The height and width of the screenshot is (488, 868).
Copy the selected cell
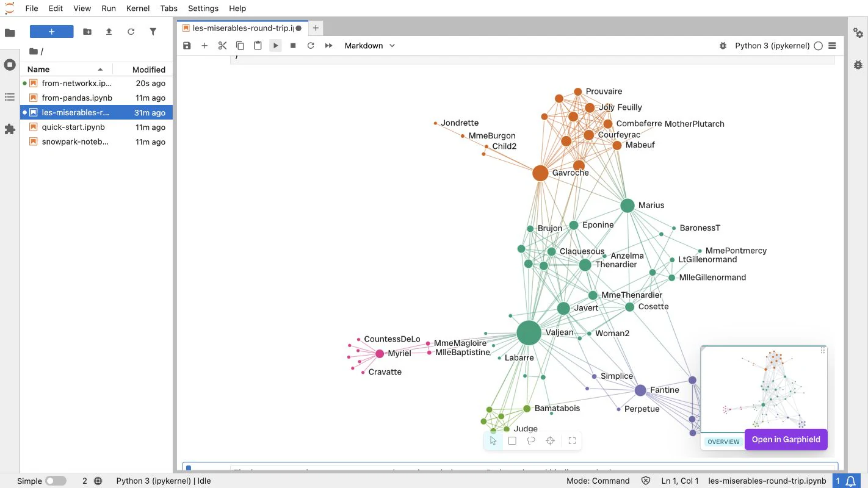point(240,46)
